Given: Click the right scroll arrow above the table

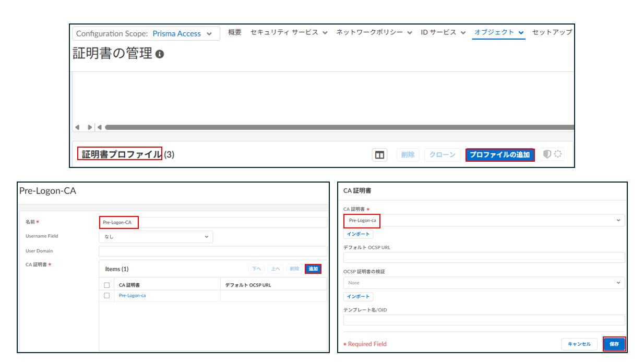Looking at the screenshot, I should [89, 127].
